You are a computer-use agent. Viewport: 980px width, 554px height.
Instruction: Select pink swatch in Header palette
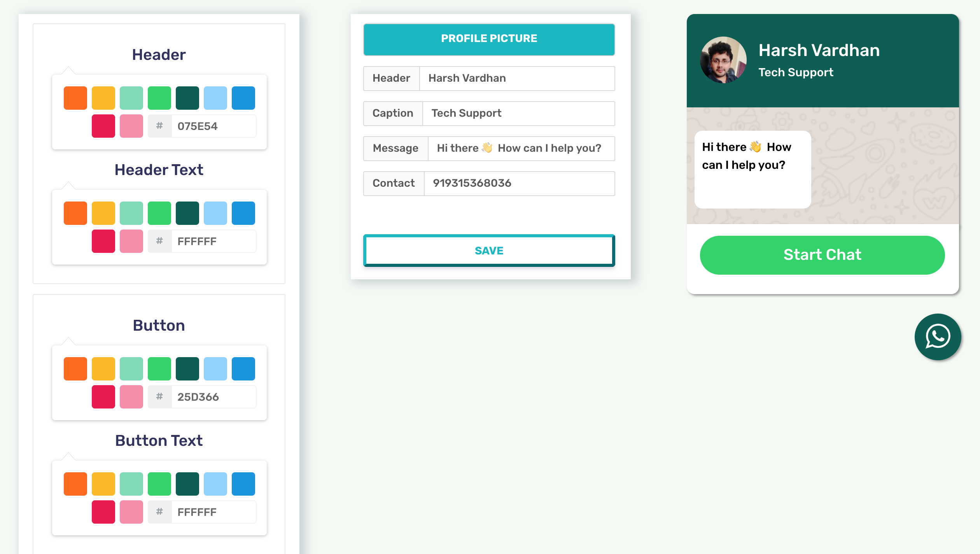[131, 126]
